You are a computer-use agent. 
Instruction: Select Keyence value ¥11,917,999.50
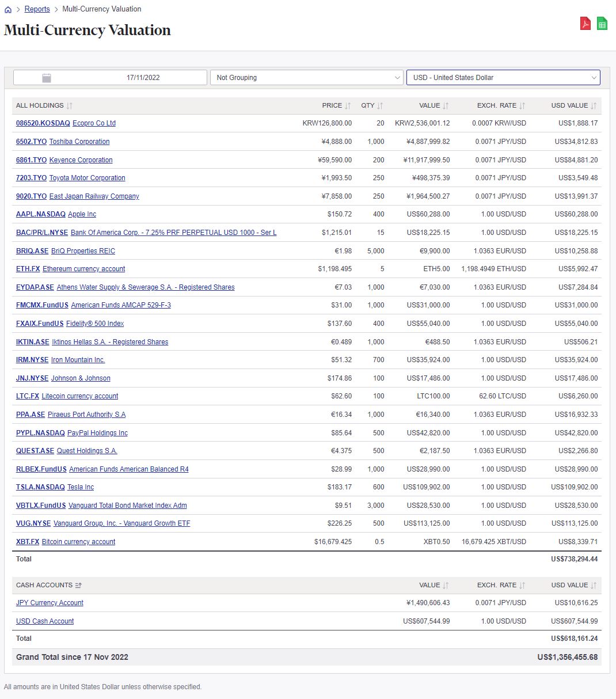click(427, 160)
